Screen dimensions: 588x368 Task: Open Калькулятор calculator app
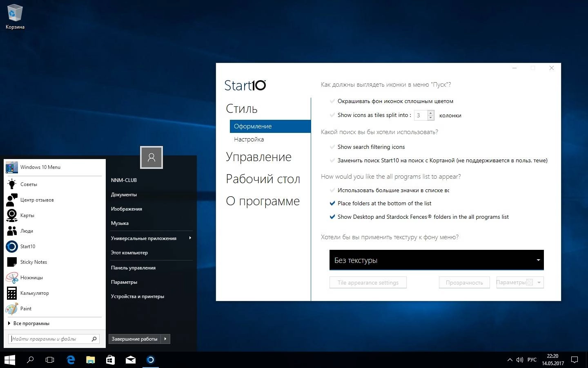pyautogui.click(x=55, y=293)
